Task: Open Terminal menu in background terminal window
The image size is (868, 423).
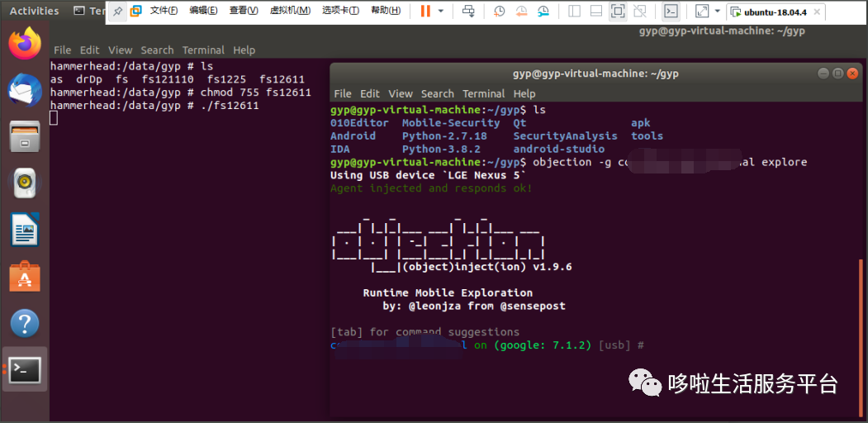Action: click(x=203, y=50)
